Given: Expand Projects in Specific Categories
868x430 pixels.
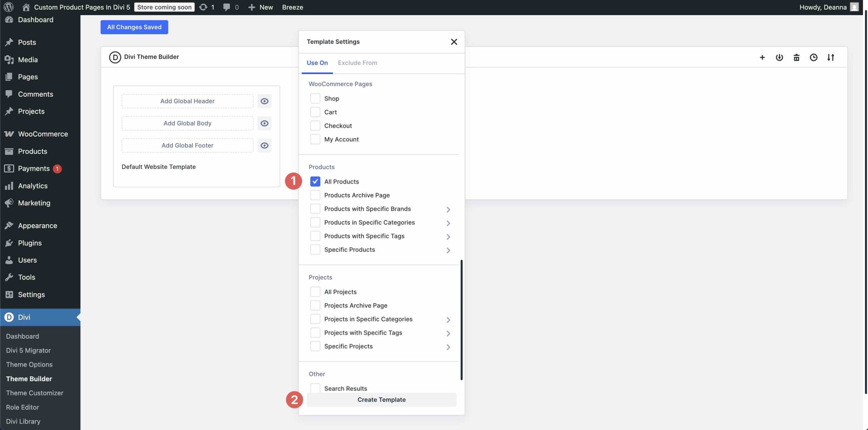Looking at the screenshot, I should pos(448,319).
